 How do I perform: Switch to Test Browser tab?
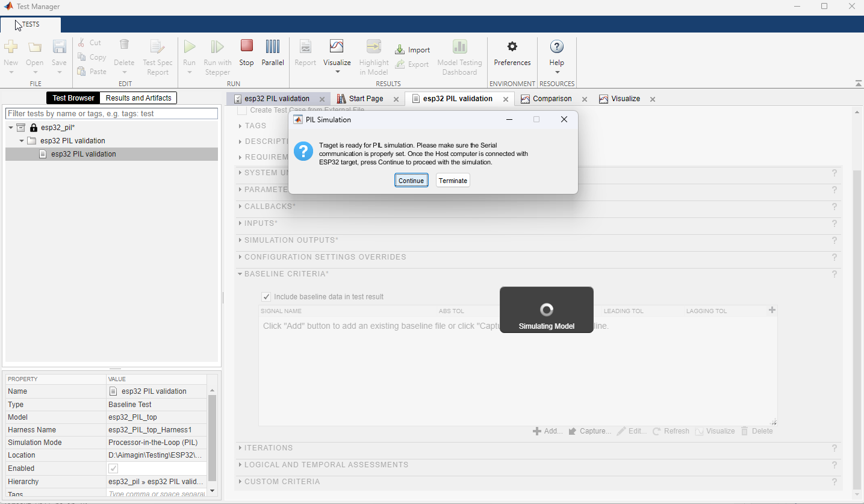click(73, 98)
